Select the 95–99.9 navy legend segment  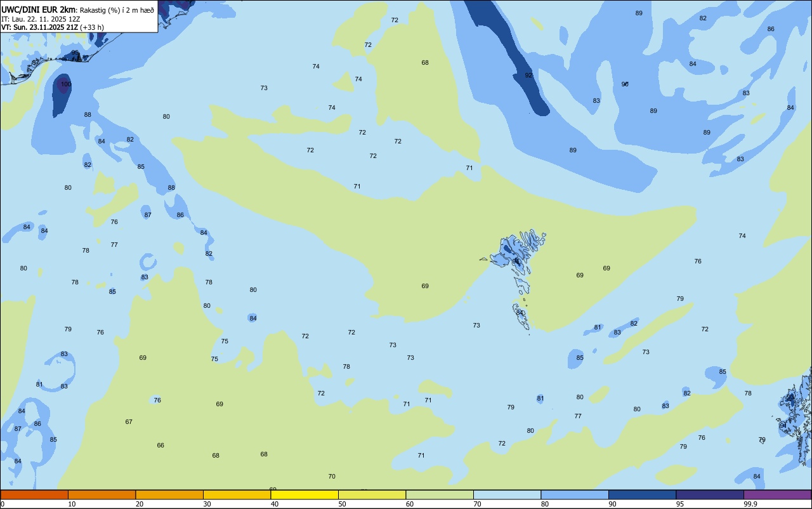click(710, 494)
